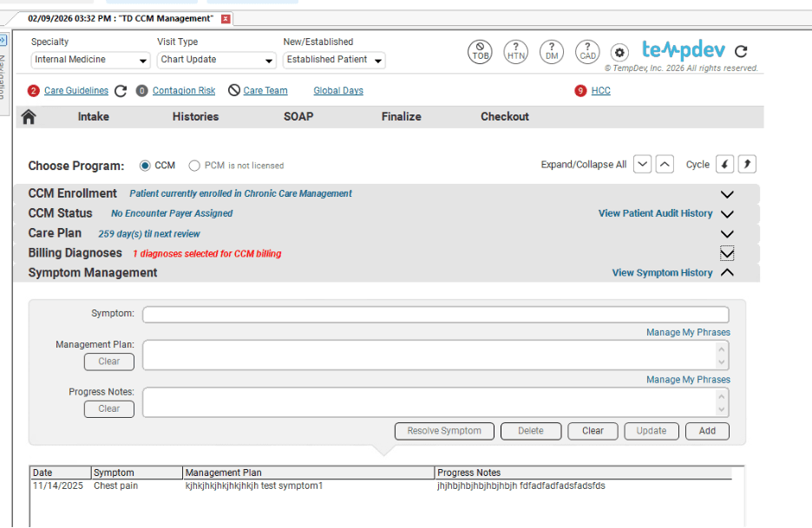
Task: Open the settings gear icon
Action: point(619,52)
